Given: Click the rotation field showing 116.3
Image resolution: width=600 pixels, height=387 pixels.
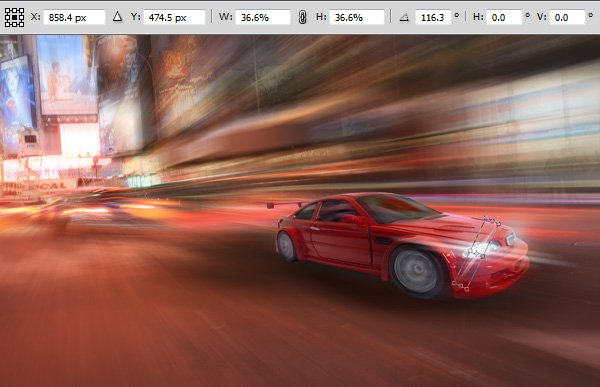Looking at the screenshot, I should tap(433, 17).
